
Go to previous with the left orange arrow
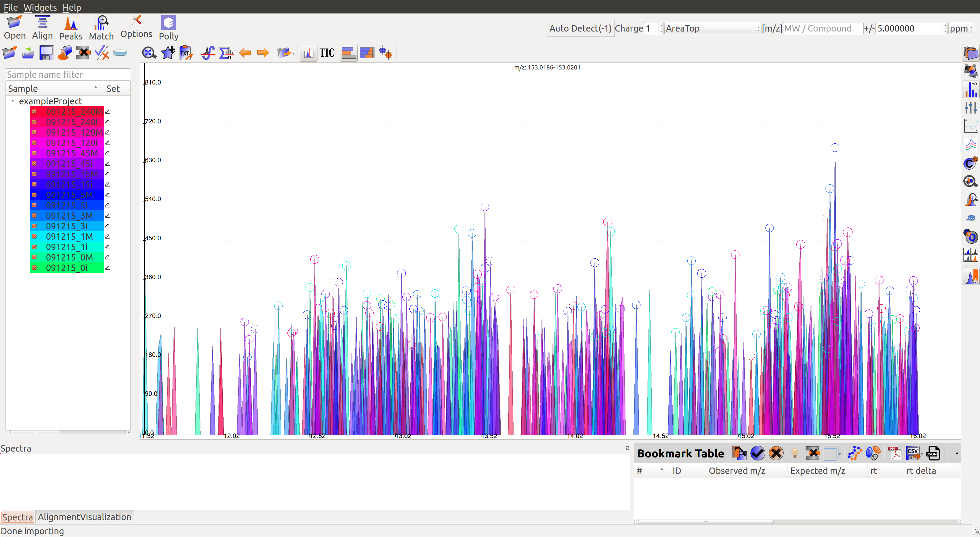point(245,53)
